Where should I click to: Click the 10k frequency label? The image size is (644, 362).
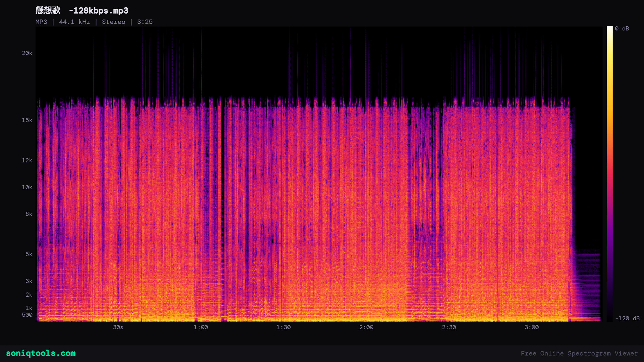pos(28,187)
